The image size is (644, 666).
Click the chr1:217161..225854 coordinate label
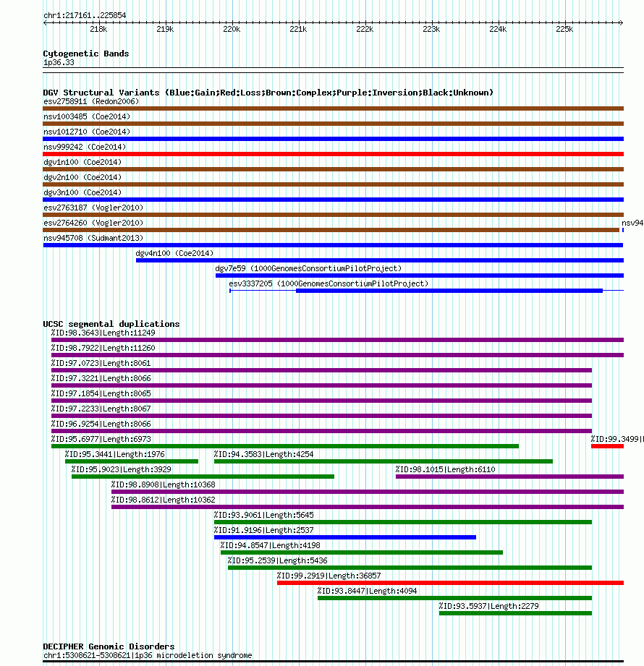tap(85, 15)
